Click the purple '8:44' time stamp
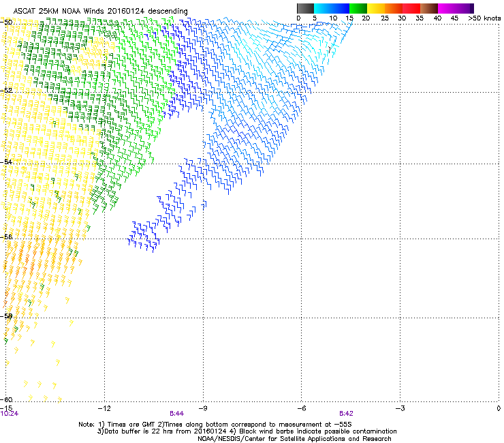504x443 pixels. pos(177,414)
